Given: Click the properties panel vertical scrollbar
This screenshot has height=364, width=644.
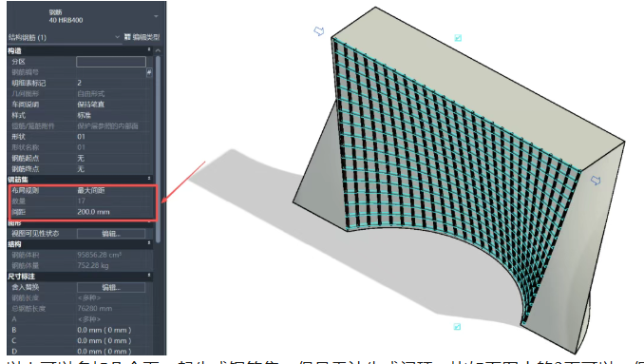Looking at the screenshot, I should pyautogui.click(x=158, y=148).
